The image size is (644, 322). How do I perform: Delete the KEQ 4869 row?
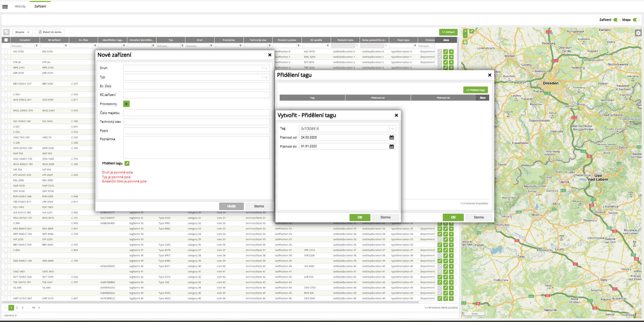point(451,229)
